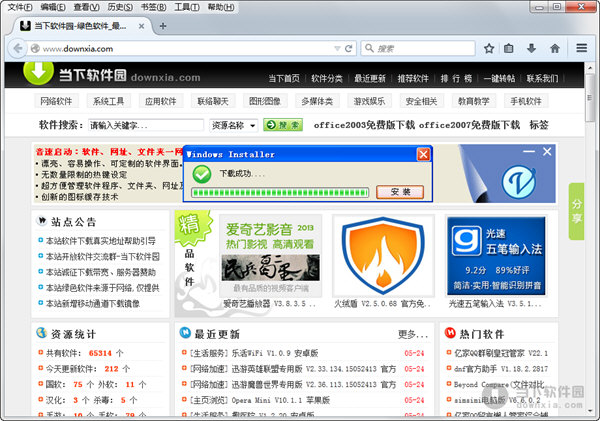Click the browser back arrow button
This screenshot has width=600, height=421.
coord(17,49)
